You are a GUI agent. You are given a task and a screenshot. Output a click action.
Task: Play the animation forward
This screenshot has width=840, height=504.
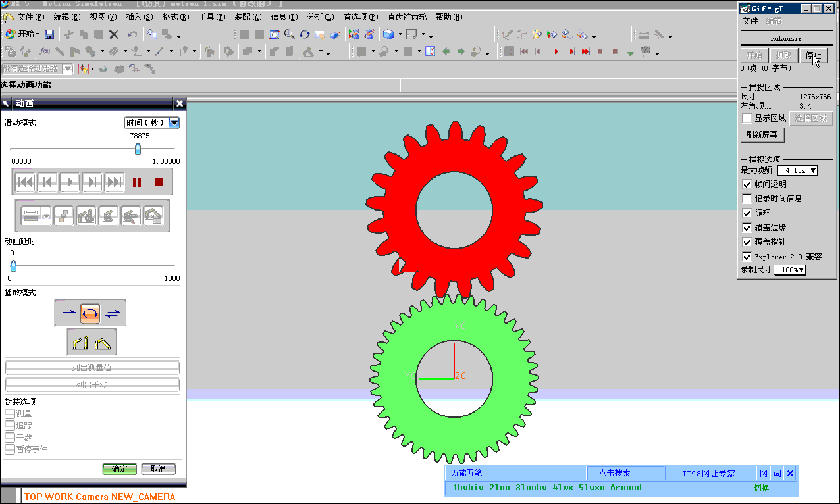(x=70, y=182)
